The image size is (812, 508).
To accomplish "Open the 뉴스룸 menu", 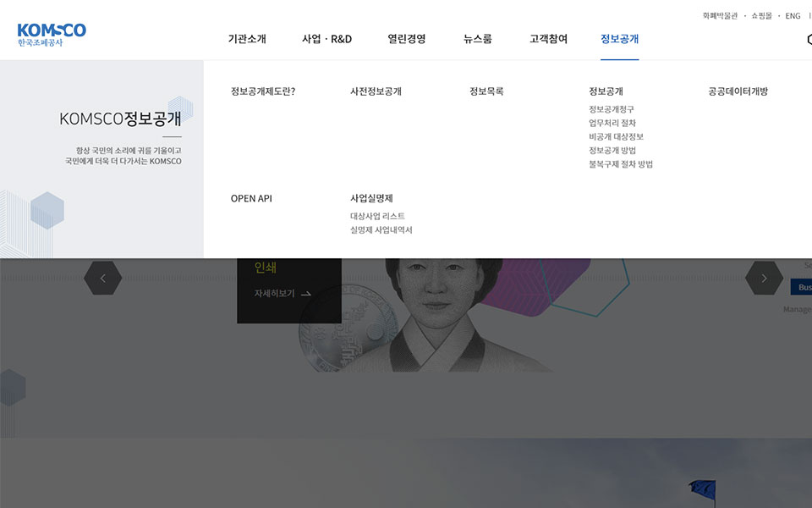I will pos(478,39).
